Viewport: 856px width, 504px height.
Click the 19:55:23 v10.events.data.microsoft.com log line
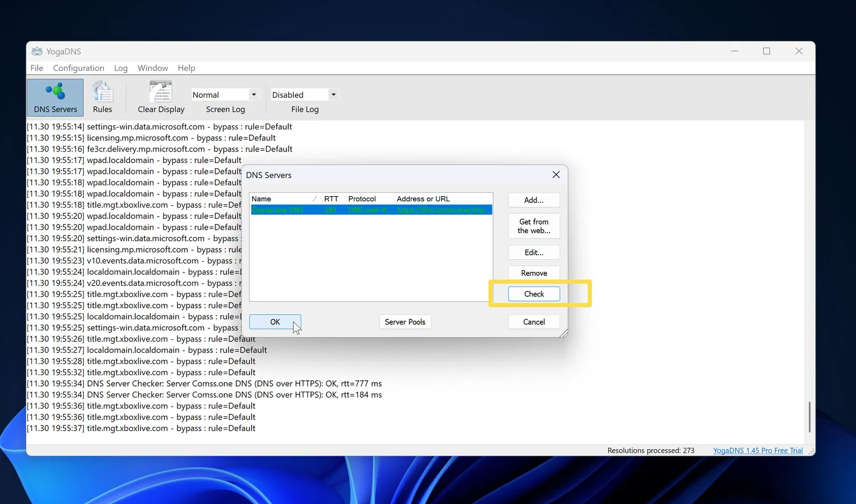click(134, 261)
